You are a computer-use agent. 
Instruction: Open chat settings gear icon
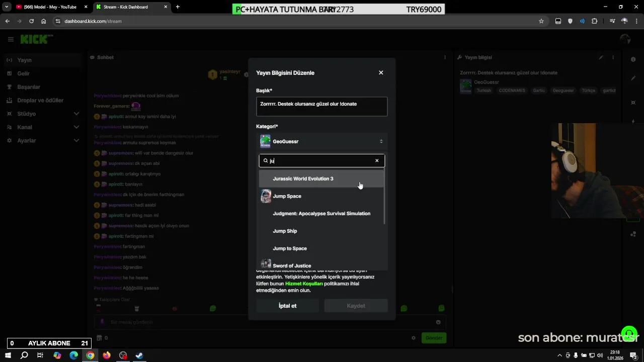(x=414, y=338)
